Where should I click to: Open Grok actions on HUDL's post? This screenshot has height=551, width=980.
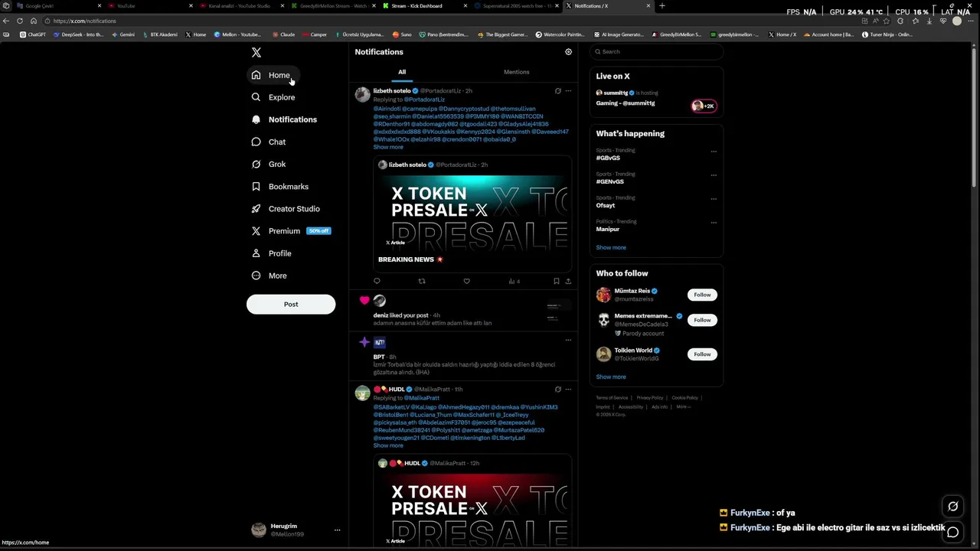(557, 390)
